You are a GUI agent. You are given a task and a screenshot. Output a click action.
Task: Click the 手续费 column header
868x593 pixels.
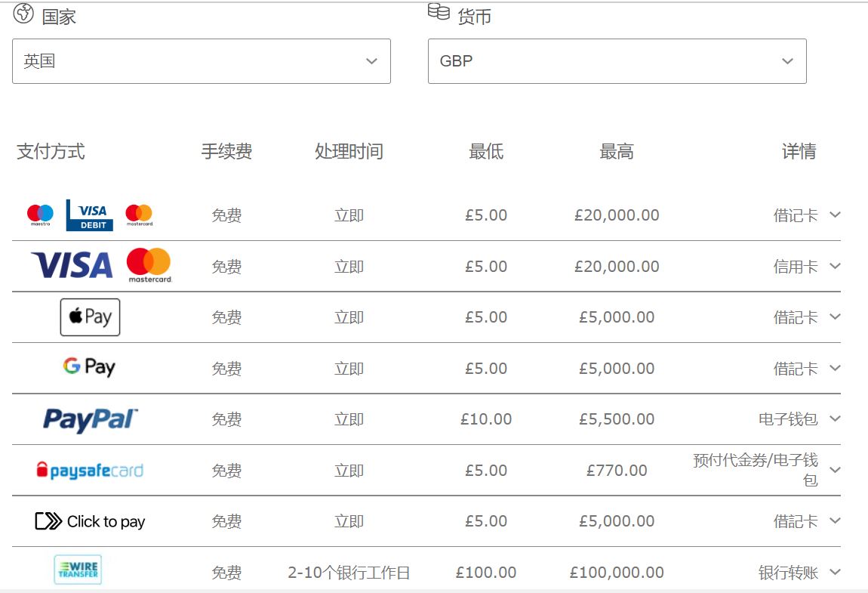[227, 151]
